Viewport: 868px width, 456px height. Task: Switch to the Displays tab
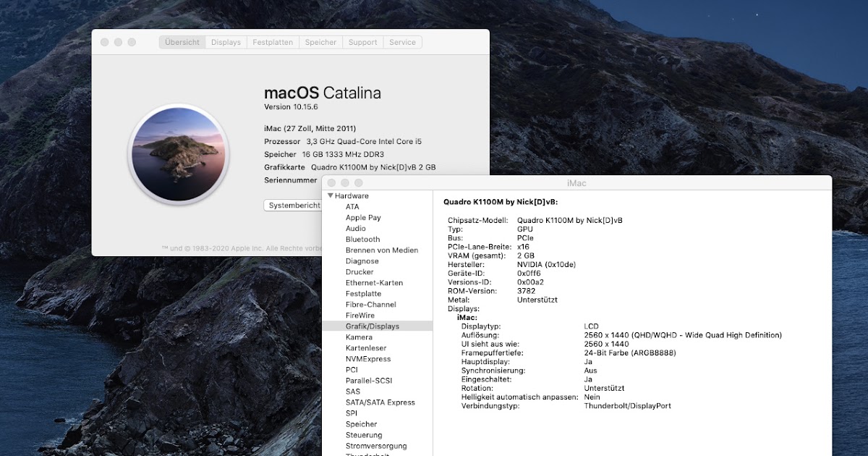[226, 42]
